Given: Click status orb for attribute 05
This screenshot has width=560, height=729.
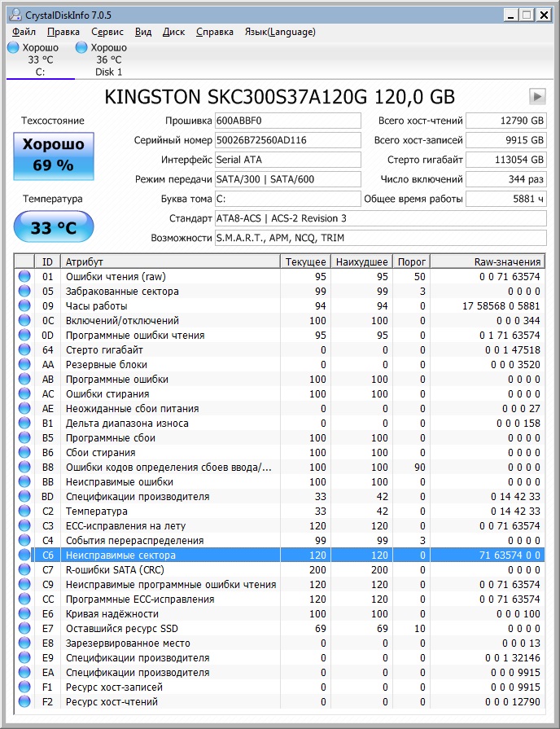Looking at the screenshot, I should (24, 291).
